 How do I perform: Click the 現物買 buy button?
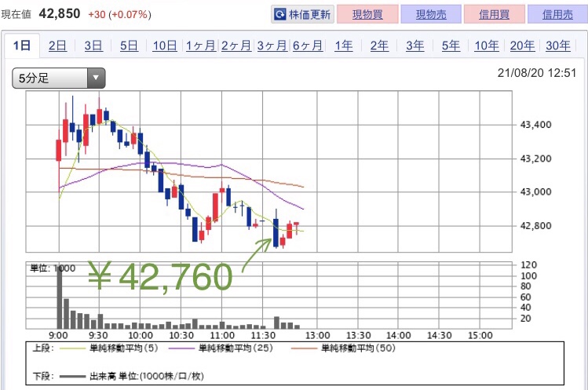pyautogui.click(x=367, y=14)
